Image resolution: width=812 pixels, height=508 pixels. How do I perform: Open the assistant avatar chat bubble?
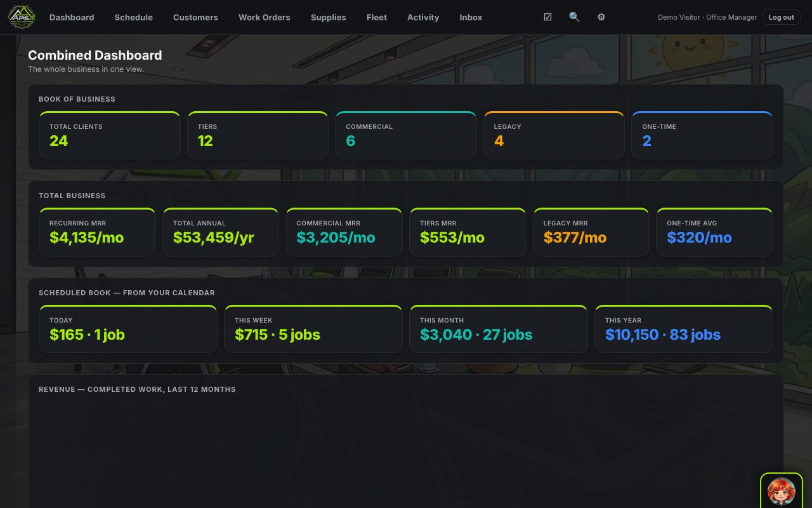tap(782, 491)
